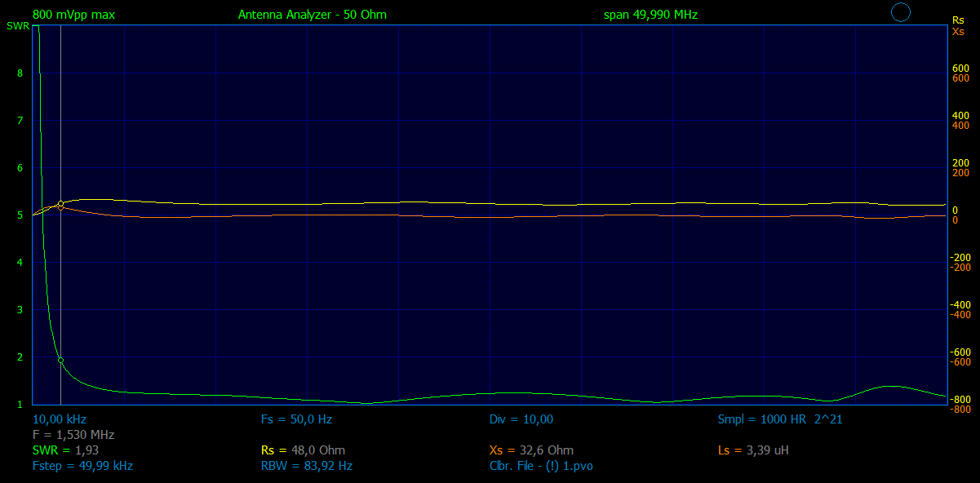Click the SWR scale value 2
Image resolution: width=980 pixels, height=483 pixels.
click(x=20, y=357)
